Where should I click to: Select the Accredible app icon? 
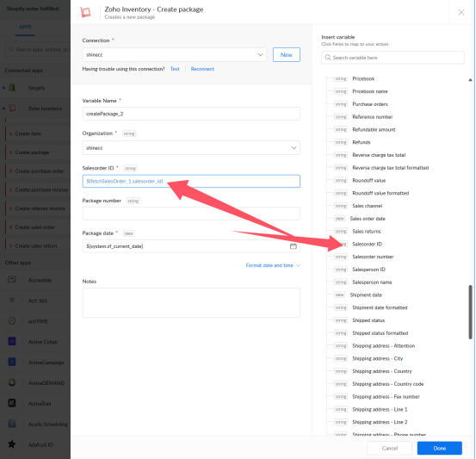coord(12,280)
